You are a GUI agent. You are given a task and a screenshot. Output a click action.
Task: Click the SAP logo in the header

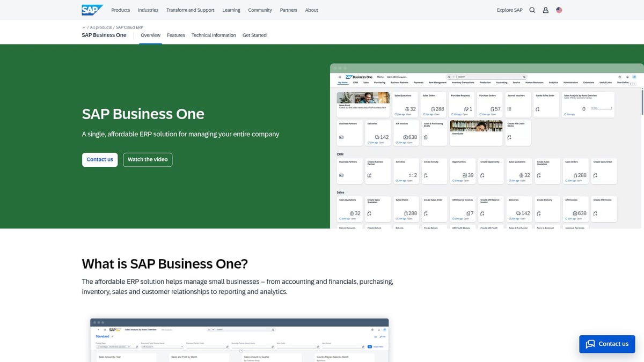(92, 10)
